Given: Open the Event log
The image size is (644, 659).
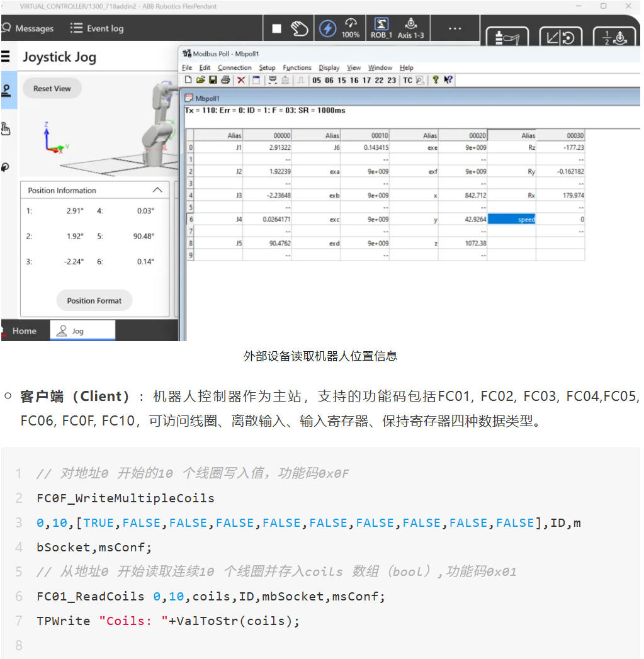Looking at the screenshot, I should [97, 28].
